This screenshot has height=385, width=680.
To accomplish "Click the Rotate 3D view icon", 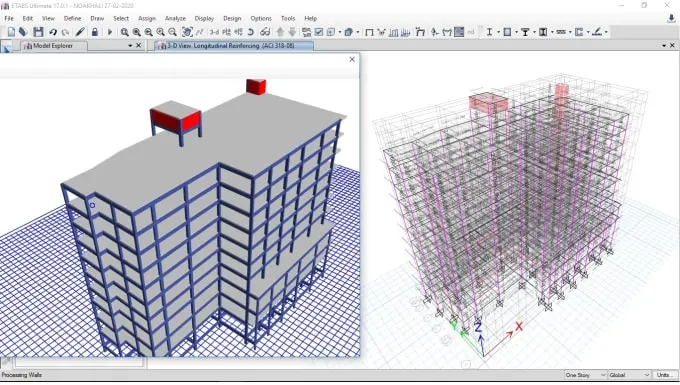I will tap(251, 32).
